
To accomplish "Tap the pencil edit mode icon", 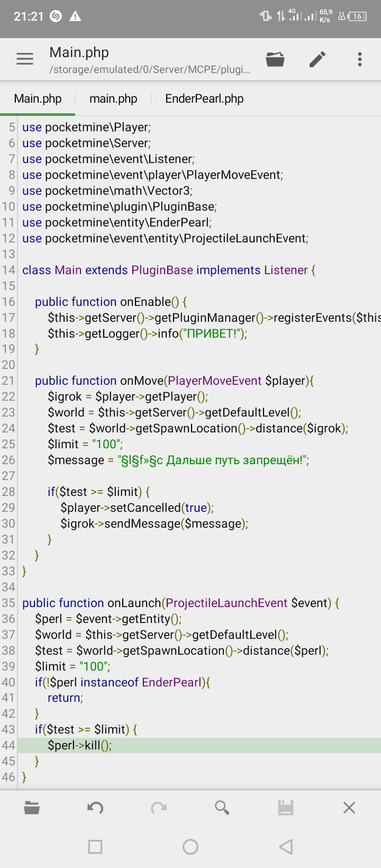I will point(317,59).
